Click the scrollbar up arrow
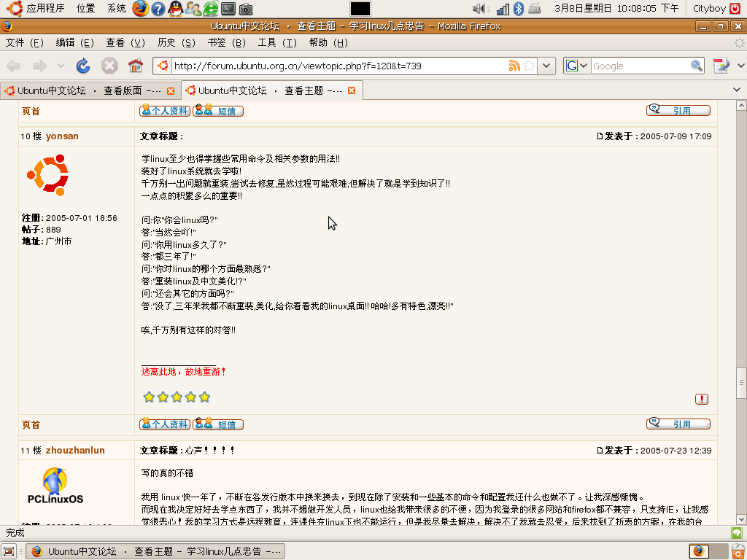Viewport: 747px width, 560px height. [741, 106]
